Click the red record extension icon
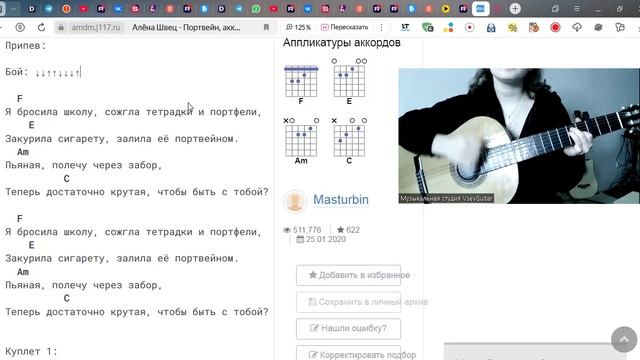 (x=555, y=27)
